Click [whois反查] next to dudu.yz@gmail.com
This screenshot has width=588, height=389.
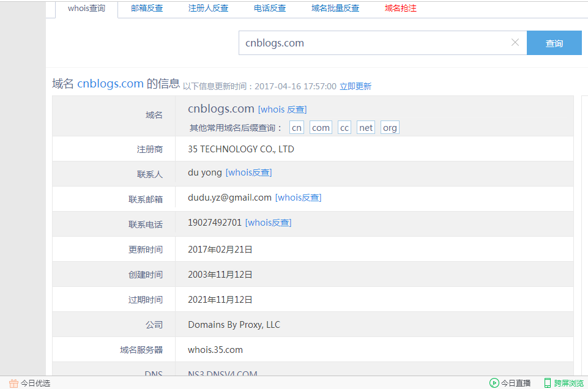299,198
